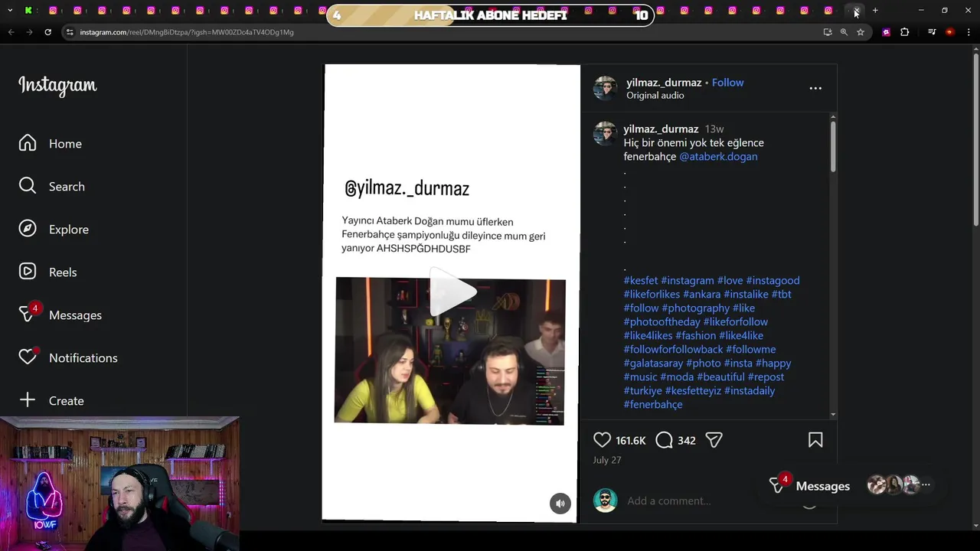Click the caption author avatar beside 13w
The image size is (980, 551).
click(605, 133)
